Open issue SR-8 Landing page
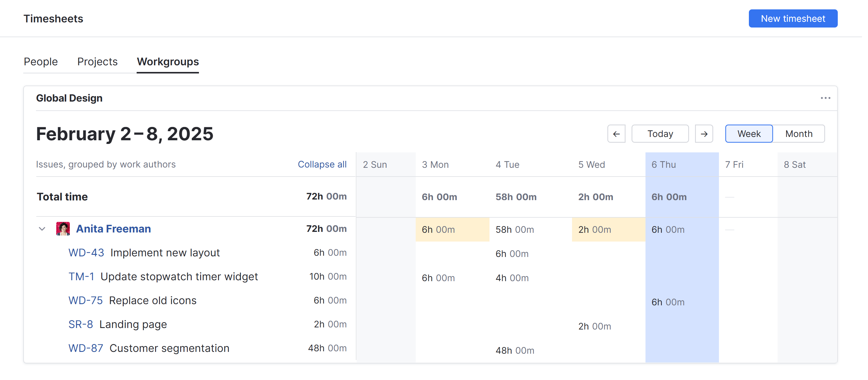The height and width of the screenshot is (380, 868). click(80, 324)
